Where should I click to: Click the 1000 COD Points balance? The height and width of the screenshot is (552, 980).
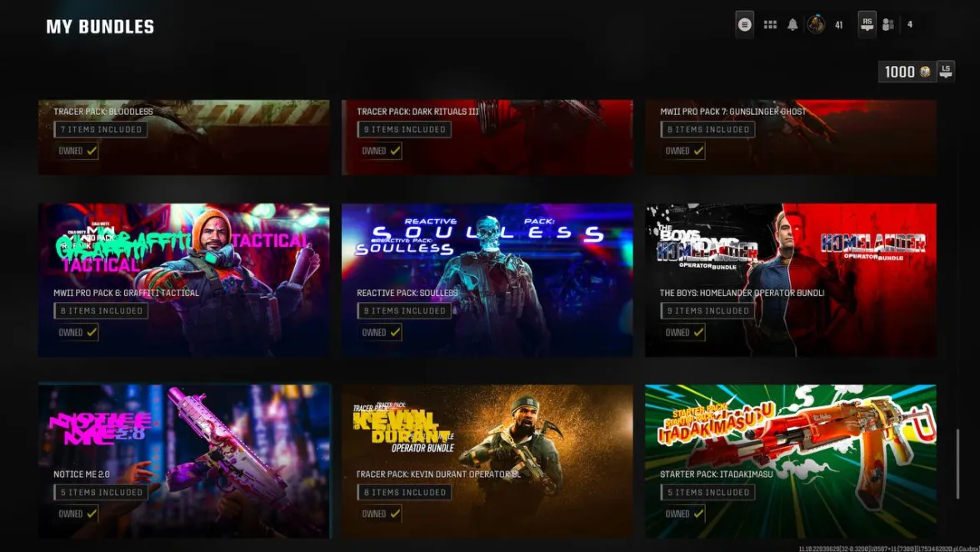(x=899, y=72)
